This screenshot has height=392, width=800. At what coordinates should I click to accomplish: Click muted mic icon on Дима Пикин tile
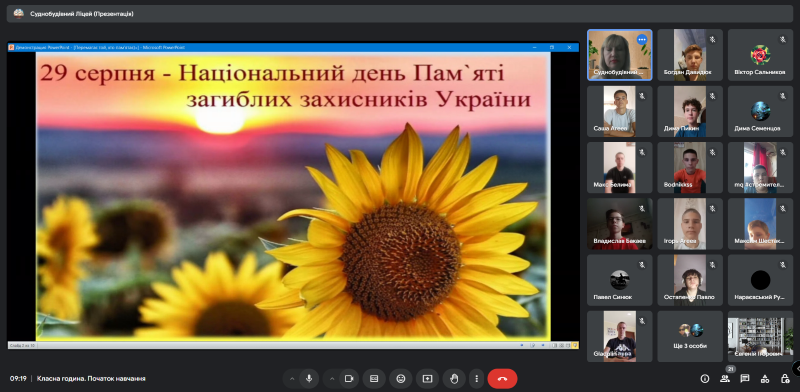(x=712, y=95)
